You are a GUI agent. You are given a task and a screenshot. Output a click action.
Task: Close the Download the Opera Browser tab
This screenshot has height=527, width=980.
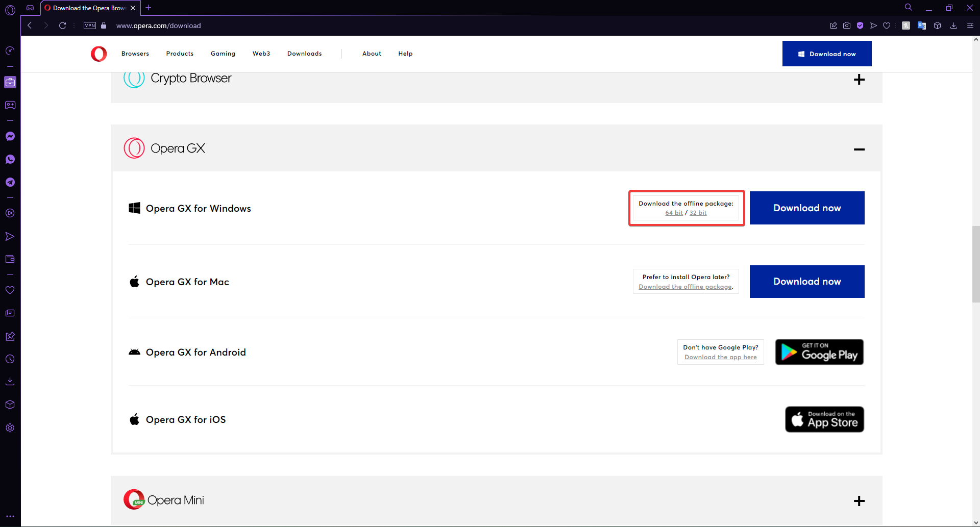pyautogui.click(x=133, y=8)
